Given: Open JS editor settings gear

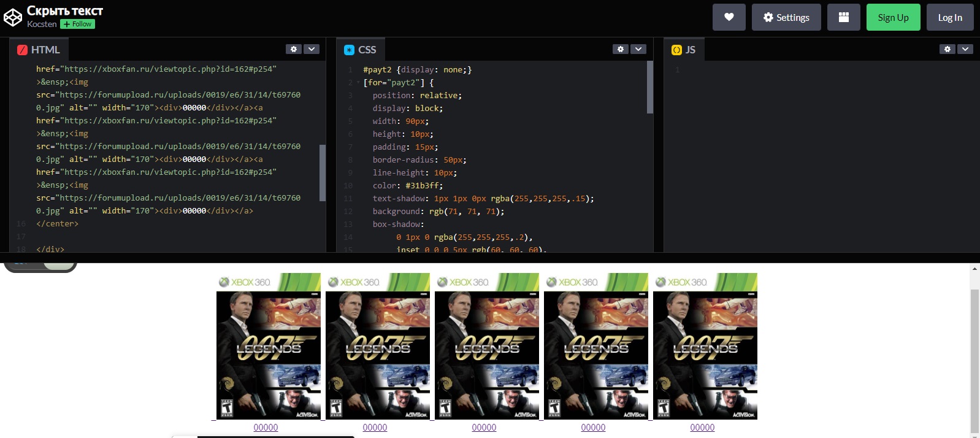Looking at the screenshot, I should click(x=947, y=49).
